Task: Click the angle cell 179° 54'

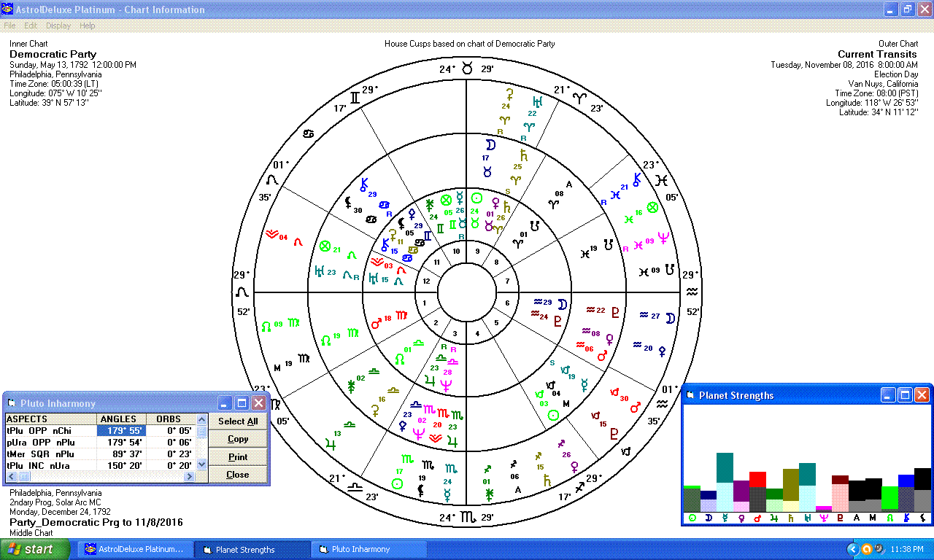Action: (x=121, y=443)
